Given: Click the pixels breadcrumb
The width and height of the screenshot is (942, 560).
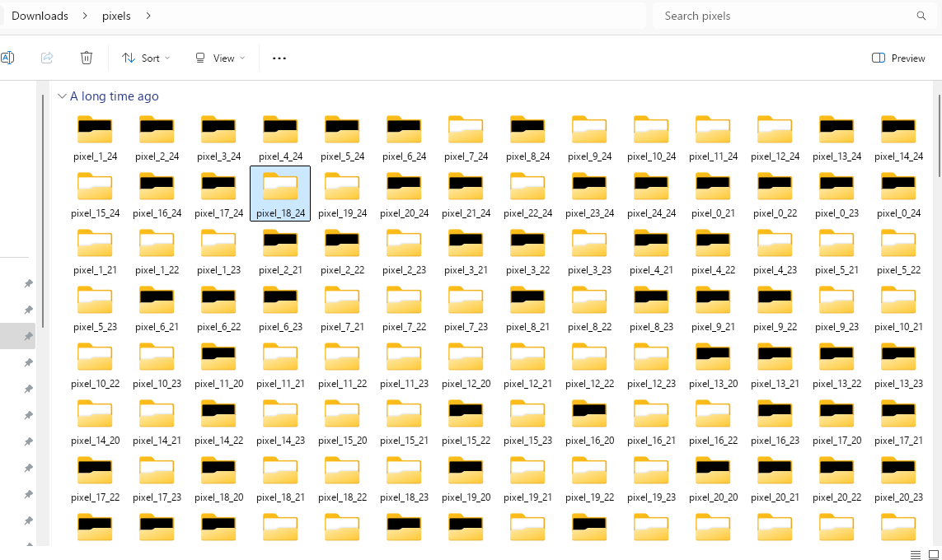Looking at the screenshot, I should click(116, 16).
